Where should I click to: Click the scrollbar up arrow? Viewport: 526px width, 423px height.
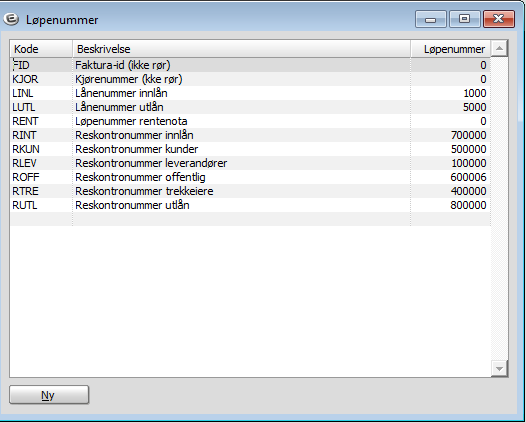[x=499, y=49]
